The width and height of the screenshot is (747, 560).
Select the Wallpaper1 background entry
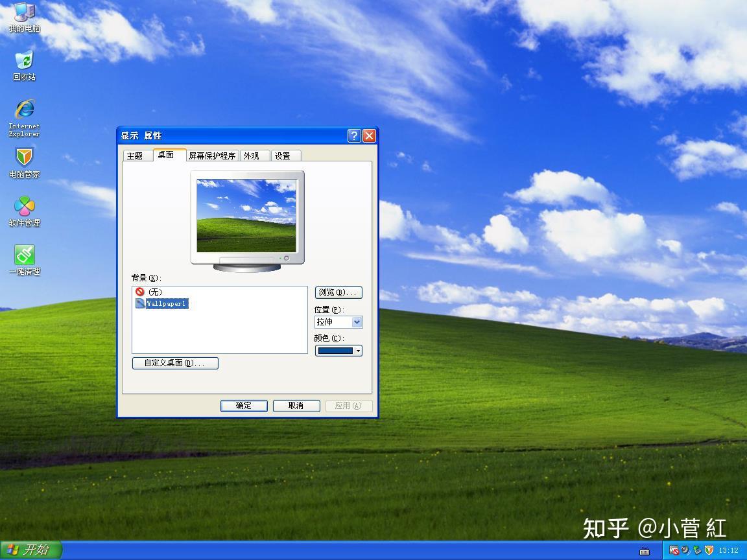[166, 303]
